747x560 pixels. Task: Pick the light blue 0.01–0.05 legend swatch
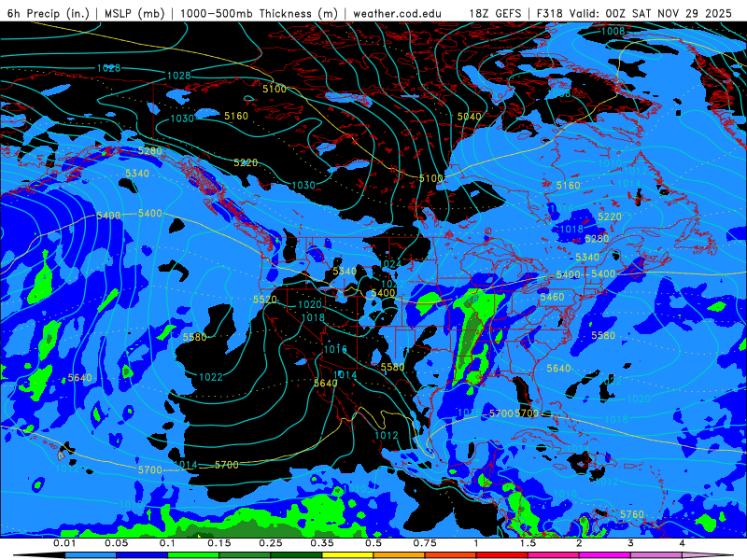tap(91, 555)
